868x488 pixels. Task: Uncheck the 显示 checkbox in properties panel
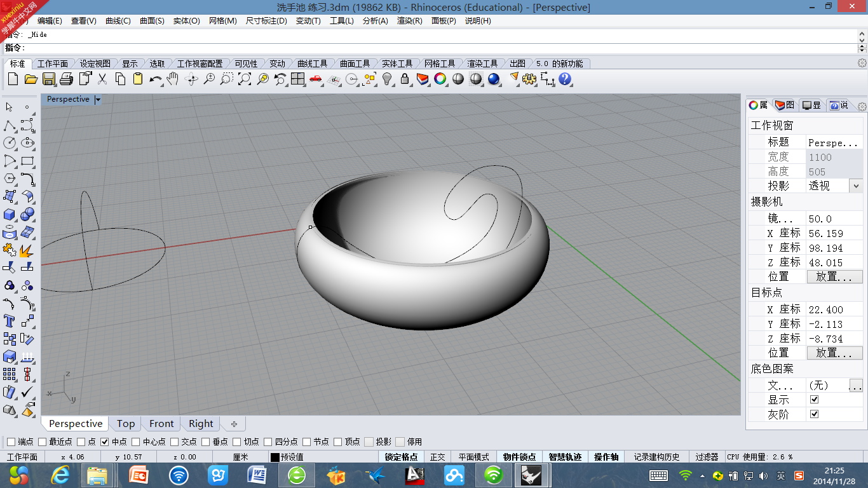[x=815, y=400]
